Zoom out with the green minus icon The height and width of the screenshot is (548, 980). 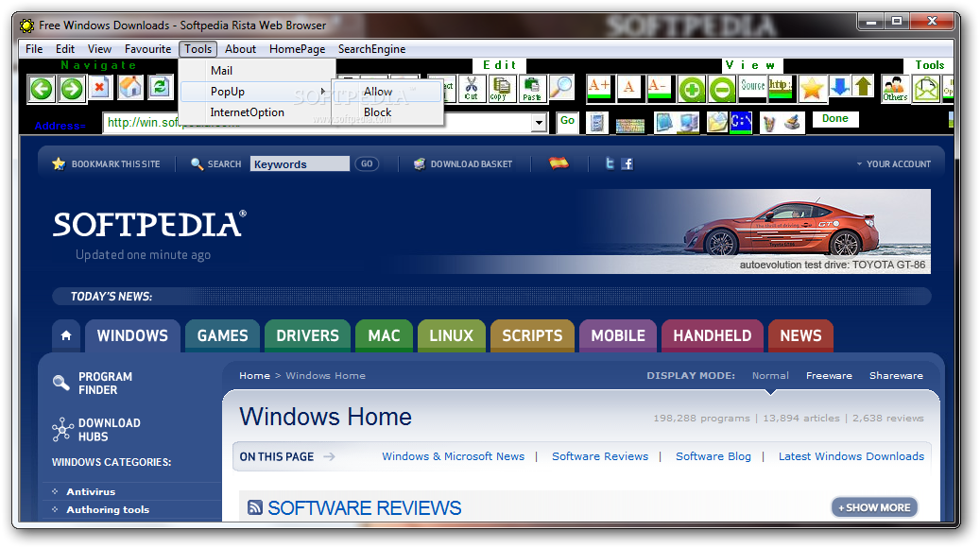tap(722, 90)
